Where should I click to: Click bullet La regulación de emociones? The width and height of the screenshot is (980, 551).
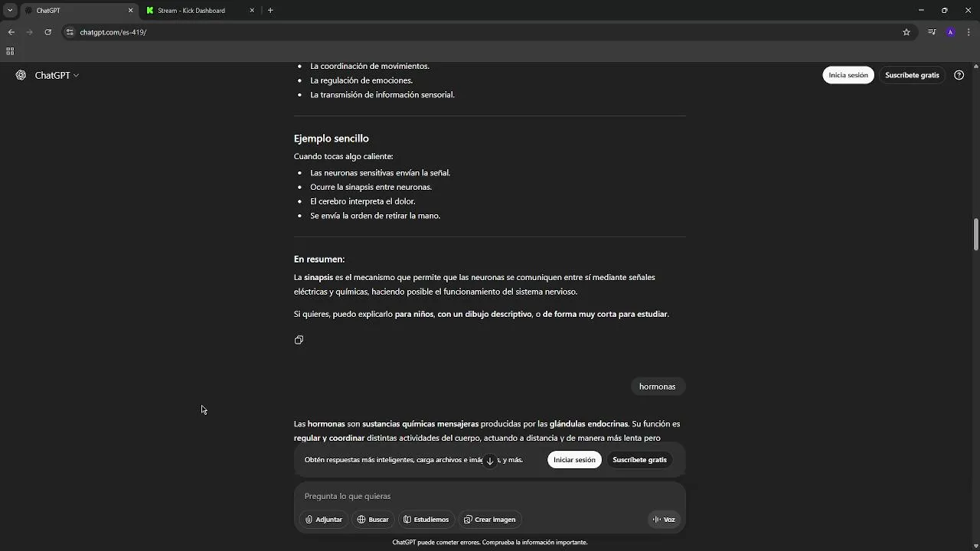pyautogui.click(x=361, y=80)
